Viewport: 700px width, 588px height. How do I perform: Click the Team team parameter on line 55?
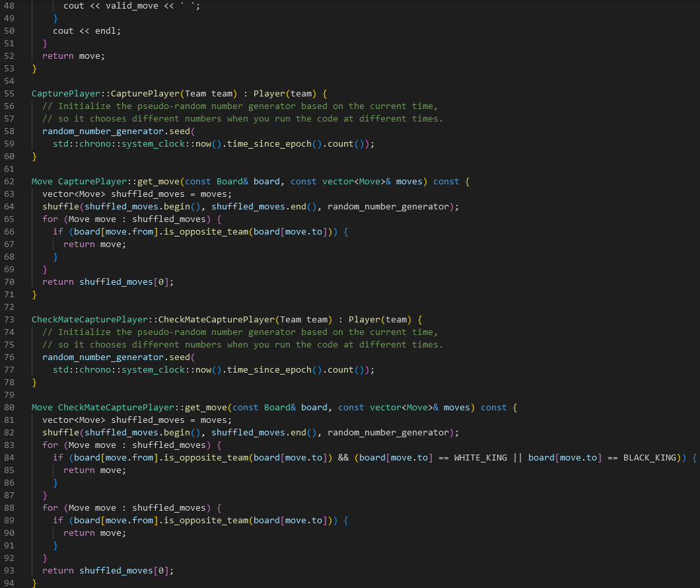point(211,93)
